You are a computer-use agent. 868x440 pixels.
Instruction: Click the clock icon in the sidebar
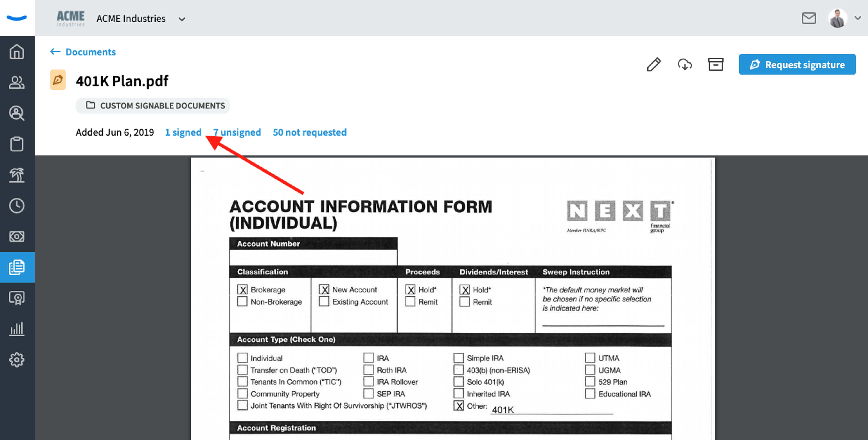coord(17,205)
